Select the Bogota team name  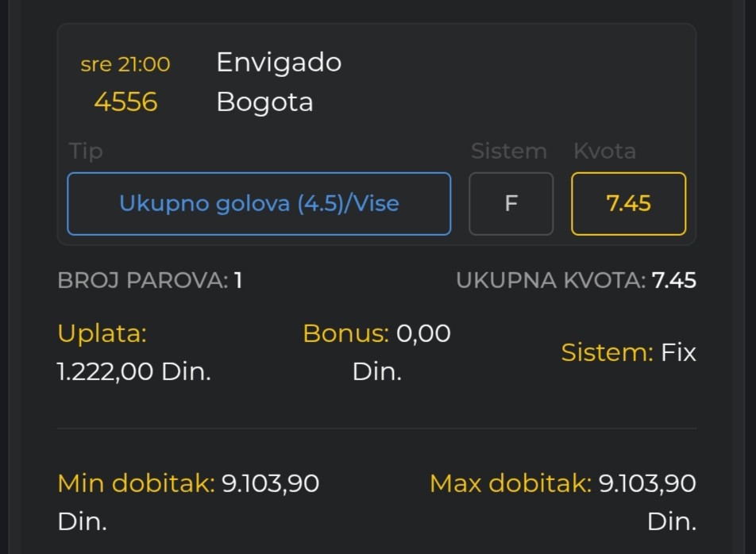(x=264, y=102)
